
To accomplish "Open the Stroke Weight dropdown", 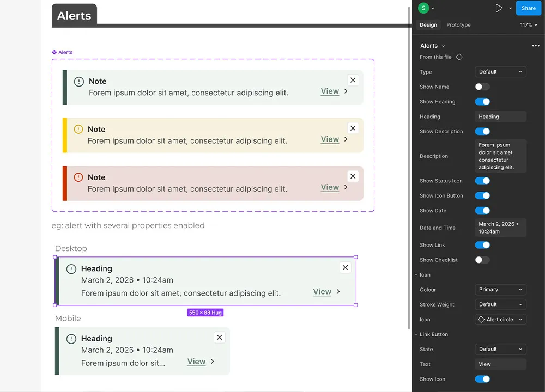I will click(x=500, y=304).
